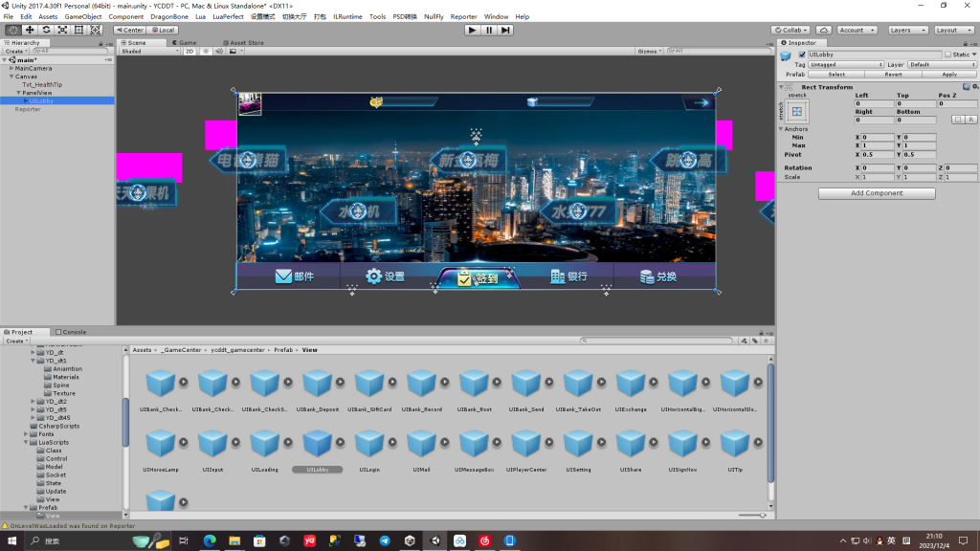Toggle Scene audio speaker icon

(219, 52)
